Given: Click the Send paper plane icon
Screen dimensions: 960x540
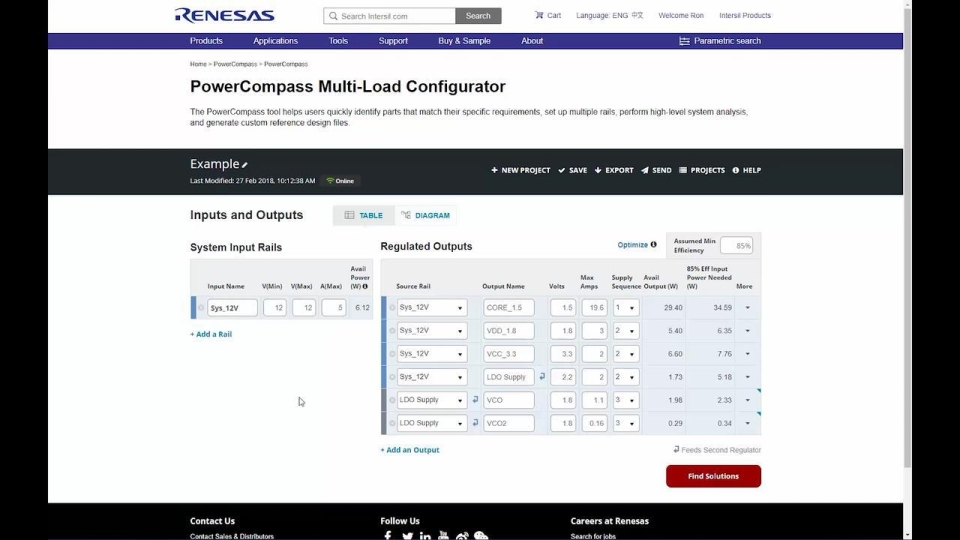Looking at the screenshot, I should click(645, 170).
